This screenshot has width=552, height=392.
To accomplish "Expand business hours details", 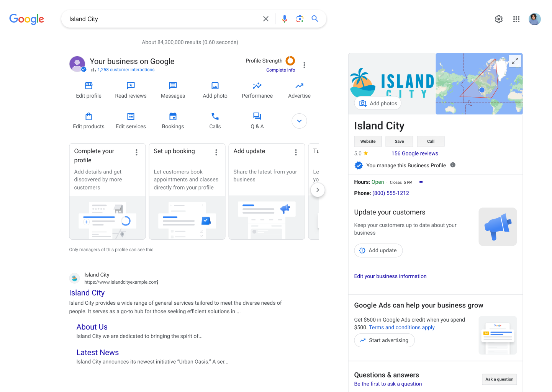I will pyautogui.click(x=421, y=182).
